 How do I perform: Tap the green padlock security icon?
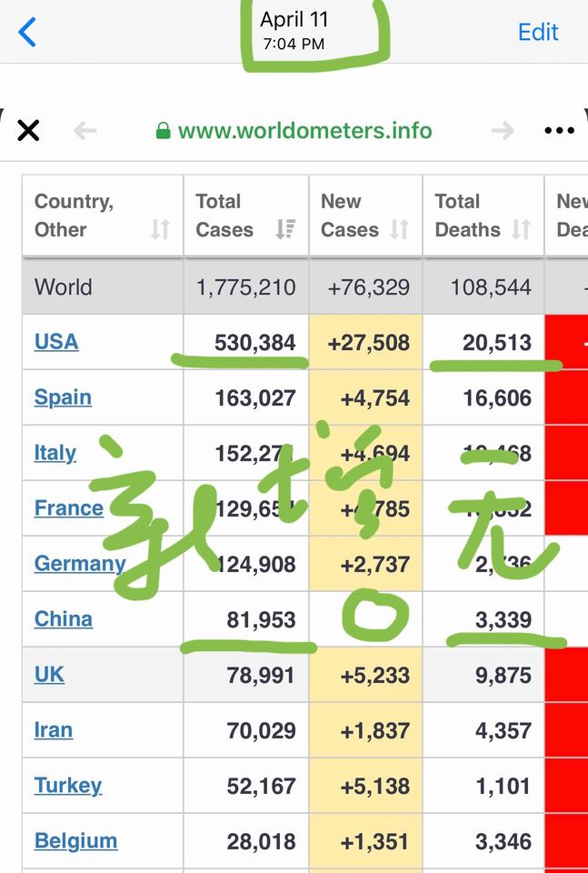164,131
